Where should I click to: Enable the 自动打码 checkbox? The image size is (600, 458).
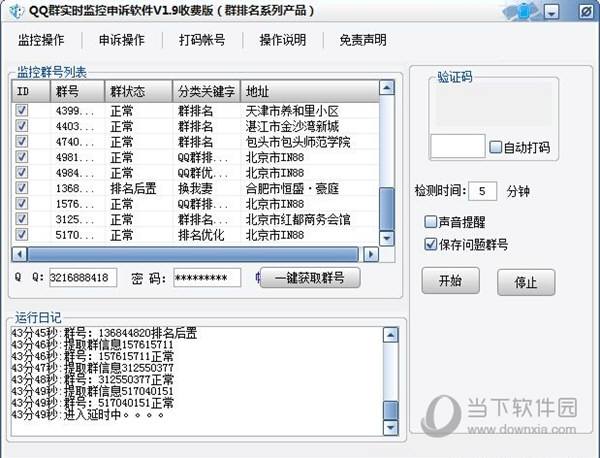[496, 147]
